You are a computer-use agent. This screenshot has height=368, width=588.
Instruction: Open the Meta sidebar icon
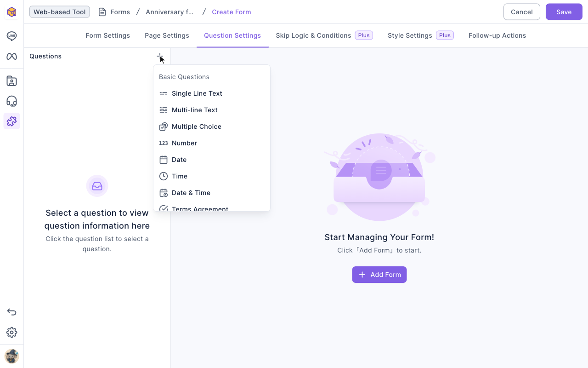(11, 57)
